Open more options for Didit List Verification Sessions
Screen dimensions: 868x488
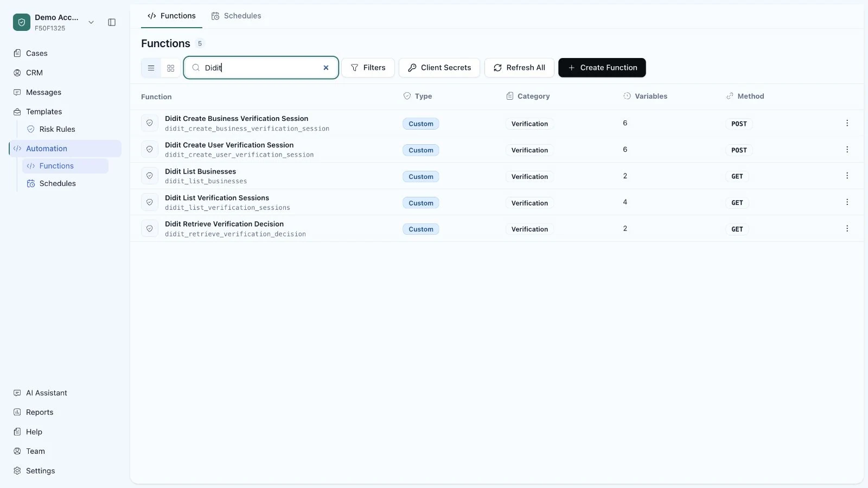(x=847, y=202)
